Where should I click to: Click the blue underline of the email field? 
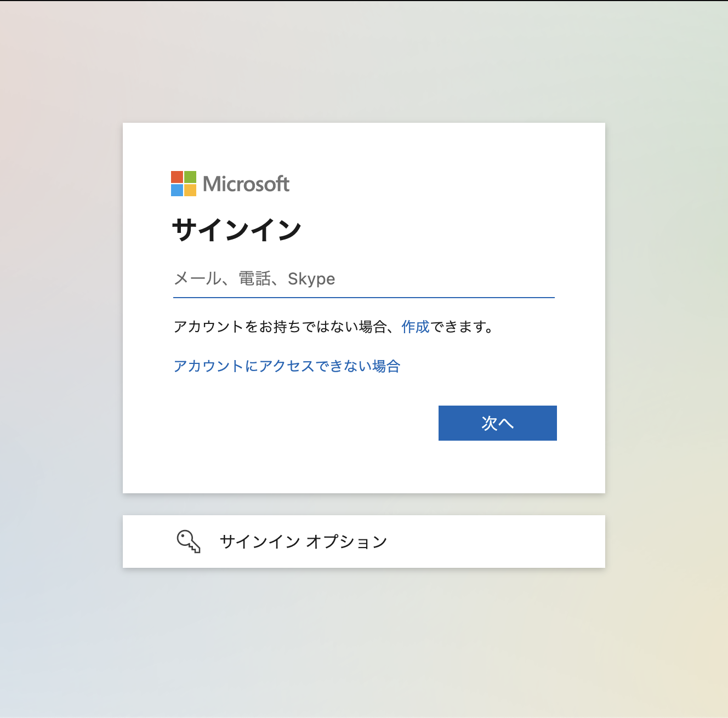[x=364, y=298]
